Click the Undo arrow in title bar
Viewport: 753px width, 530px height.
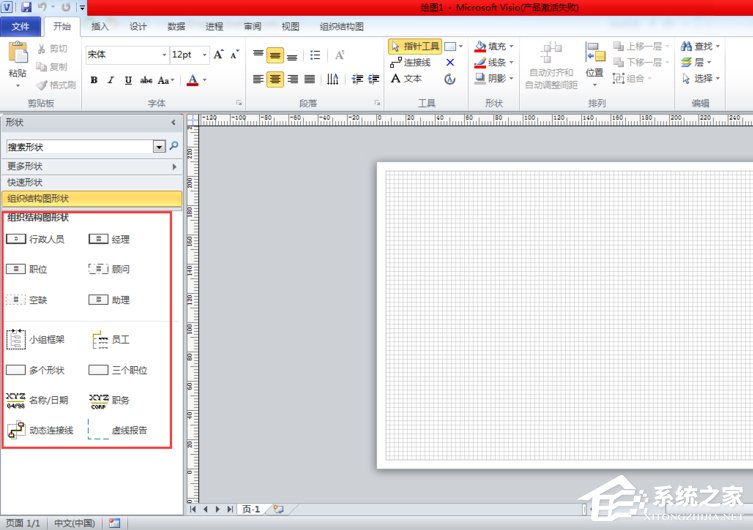[43, 7]
